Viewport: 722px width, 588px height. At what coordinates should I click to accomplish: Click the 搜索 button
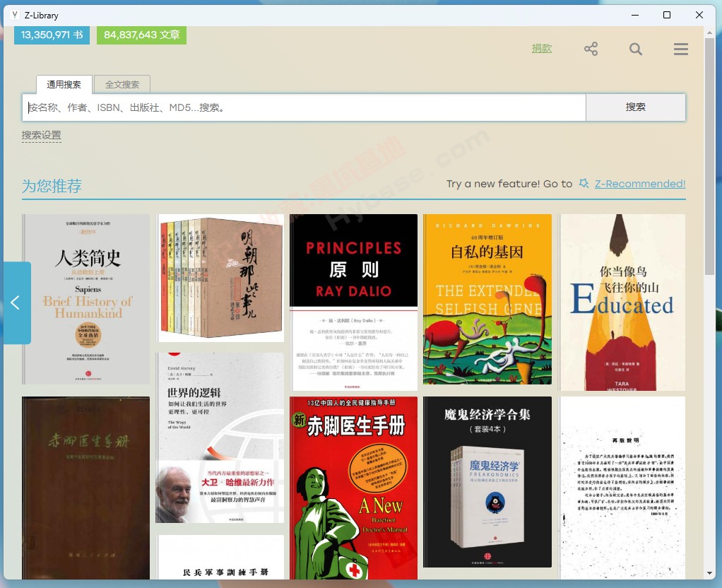[635, 107]
